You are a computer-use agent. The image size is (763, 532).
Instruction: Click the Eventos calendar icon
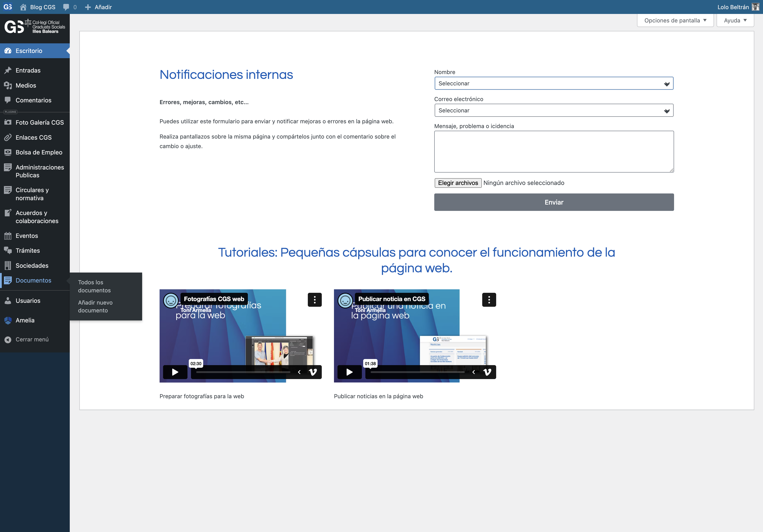8,236
